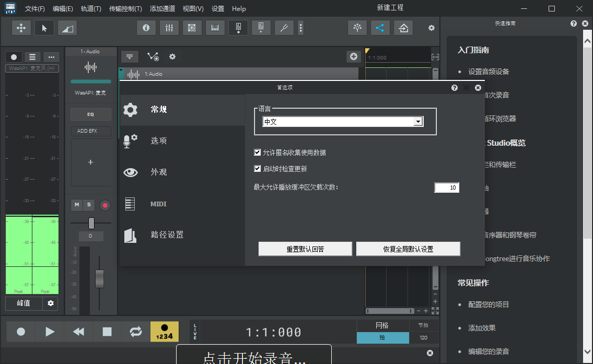Viewport: 593px width, 364px height.
Task: Open the Mixer panel icon
Action: (x=169, y=28)
